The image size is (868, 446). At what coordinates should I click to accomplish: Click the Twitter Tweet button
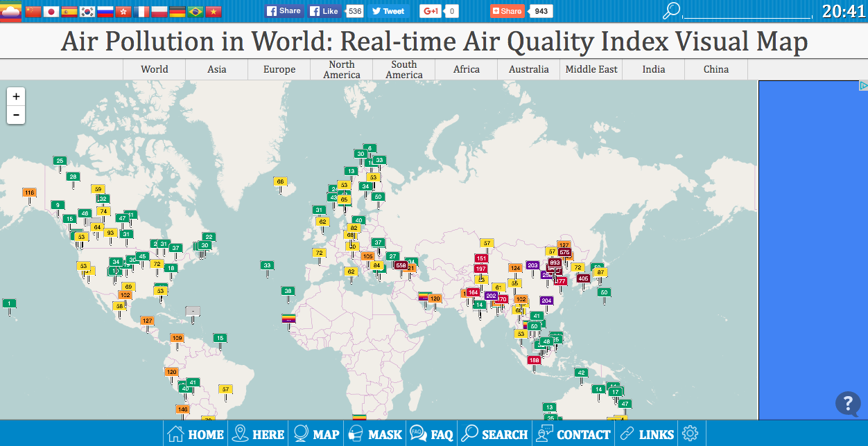388,11
